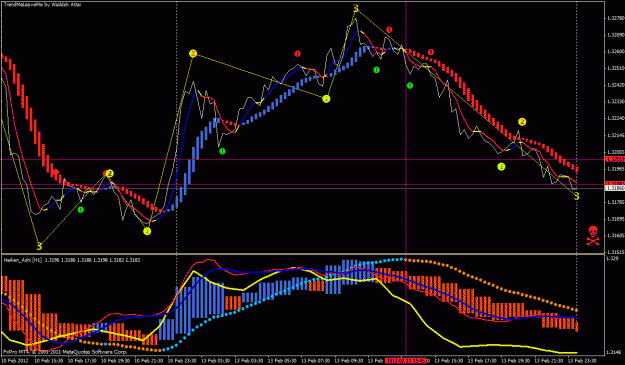625x365 pixels.
Task: Select the green 0 marker below the first rally's dip
Action: tap(222, 151)
